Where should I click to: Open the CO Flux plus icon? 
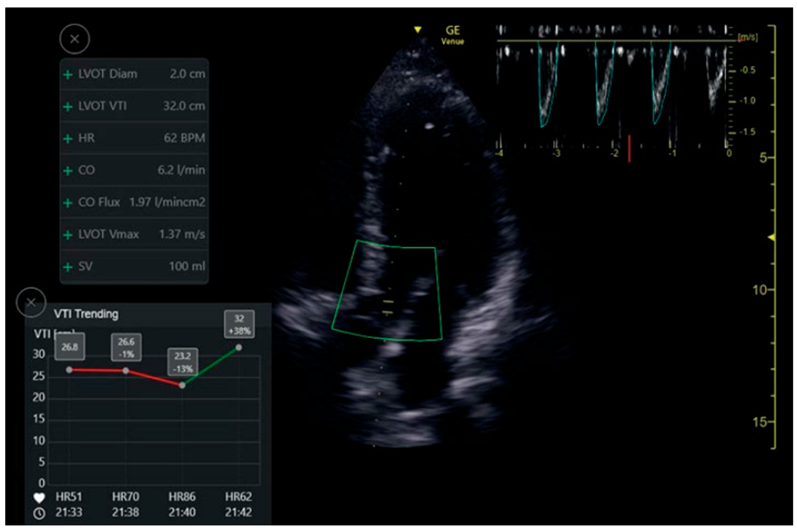[x=68, y=203]
